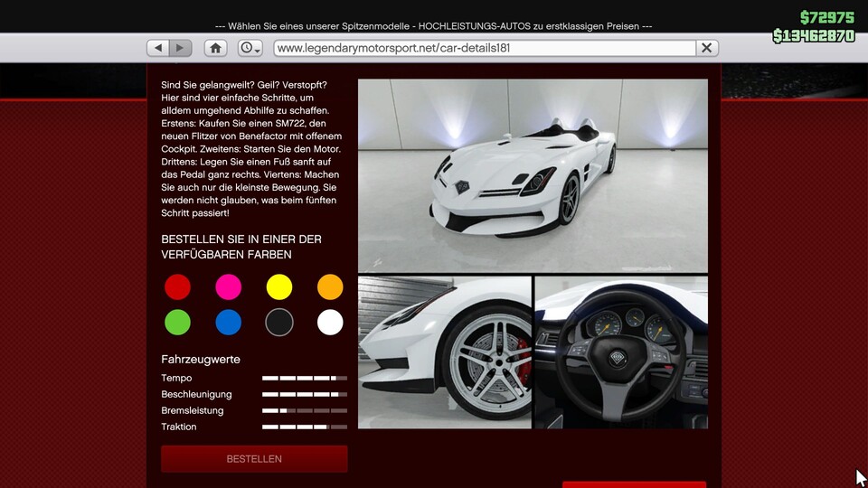Close the in-game browser with the X
The width and height of the screenshot is (868, 488).
point(707,48)
